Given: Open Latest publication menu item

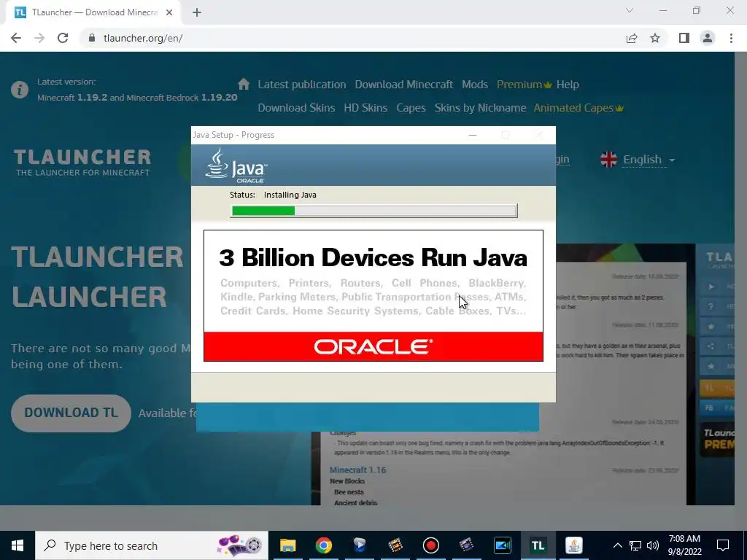Looking at the screenshot, I should coord(302,85).
